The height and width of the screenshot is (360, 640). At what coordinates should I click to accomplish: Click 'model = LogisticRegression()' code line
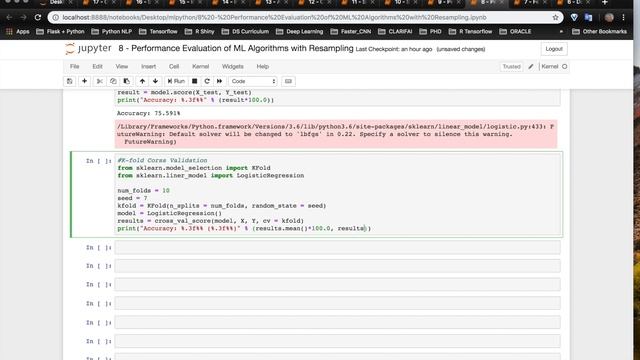point(169,213)
